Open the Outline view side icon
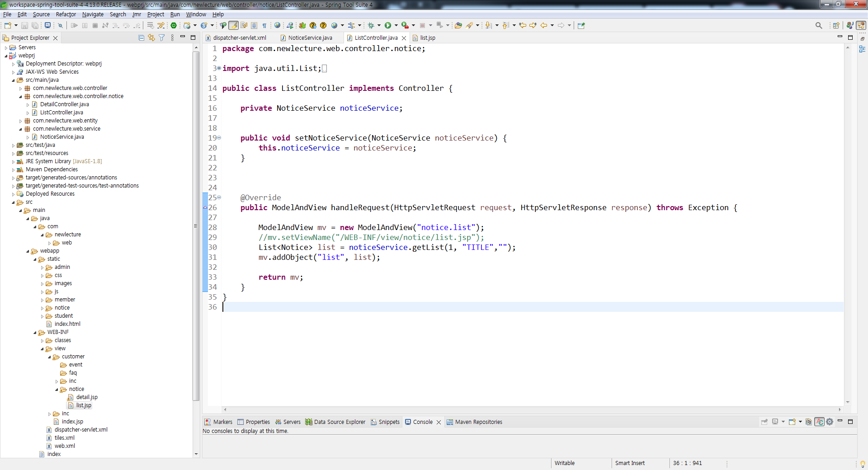 tap(862, 49)
